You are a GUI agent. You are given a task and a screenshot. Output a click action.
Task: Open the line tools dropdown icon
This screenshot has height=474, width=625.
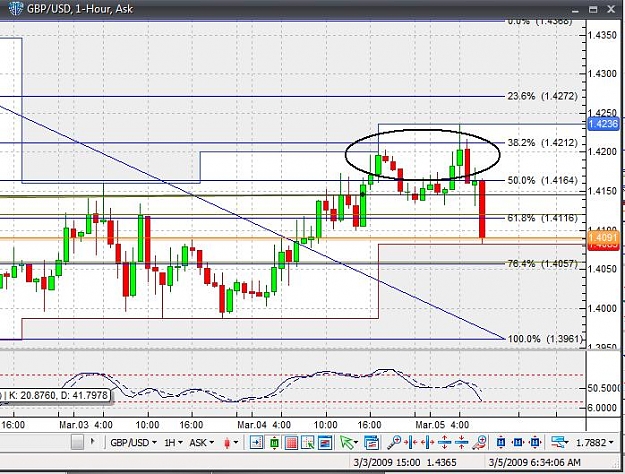[559, 442]
